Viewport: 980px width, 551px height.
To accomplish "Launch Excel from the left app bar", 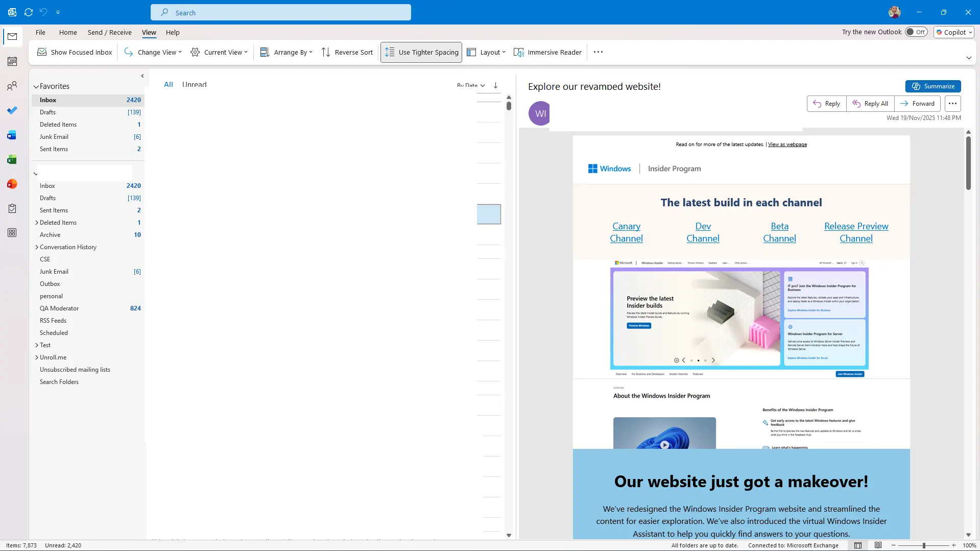I will point(12,159).
